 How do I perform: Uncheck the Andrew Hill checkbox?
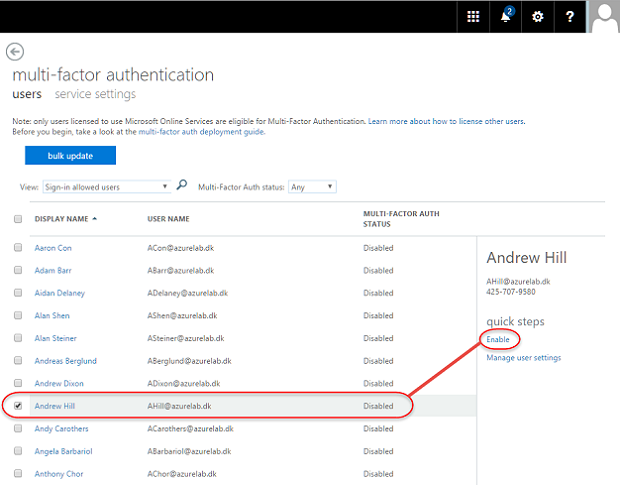click(18, 406)
